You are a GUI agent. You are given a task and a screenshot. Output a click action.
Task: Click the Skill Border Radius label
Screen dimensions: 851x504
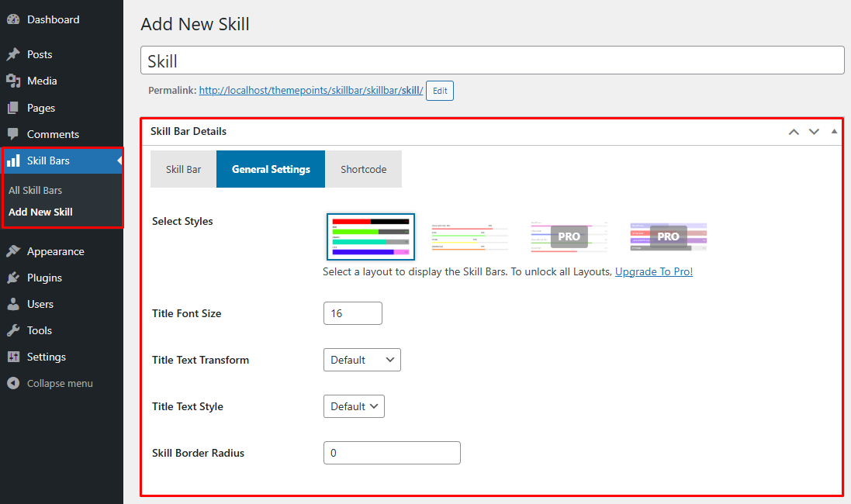tap(198, 453)
